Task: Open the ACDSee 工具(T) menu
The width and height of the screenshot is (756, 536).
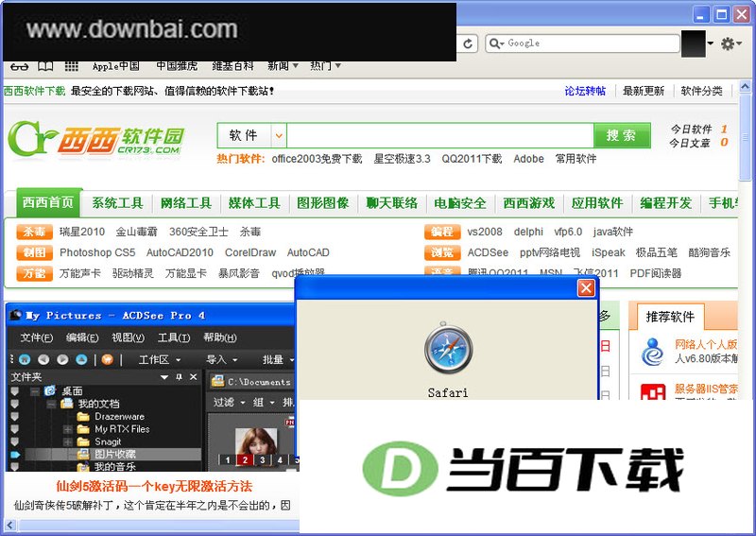Action: click(x=174, y=337)
